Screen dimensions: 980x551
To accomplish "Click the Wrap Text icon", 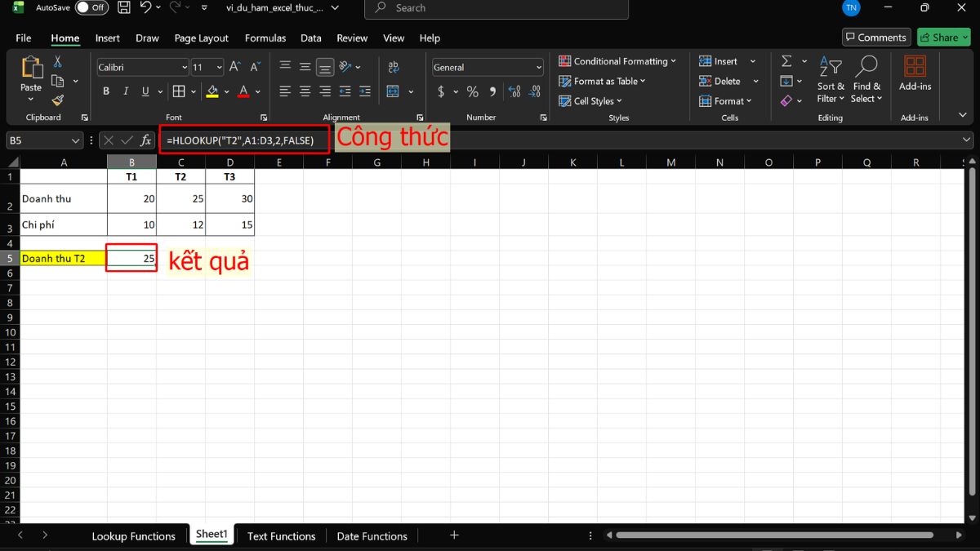I will tap(393, 67).
